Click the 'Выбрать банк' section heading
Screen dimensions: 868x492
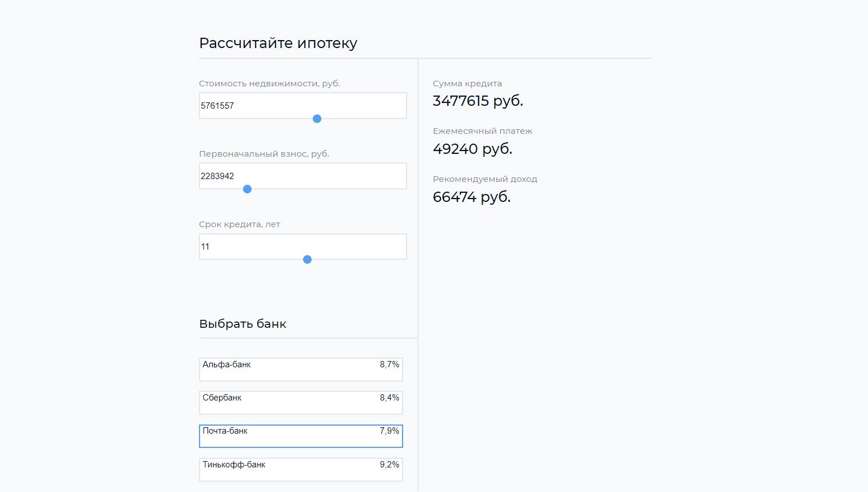[242, 324]
